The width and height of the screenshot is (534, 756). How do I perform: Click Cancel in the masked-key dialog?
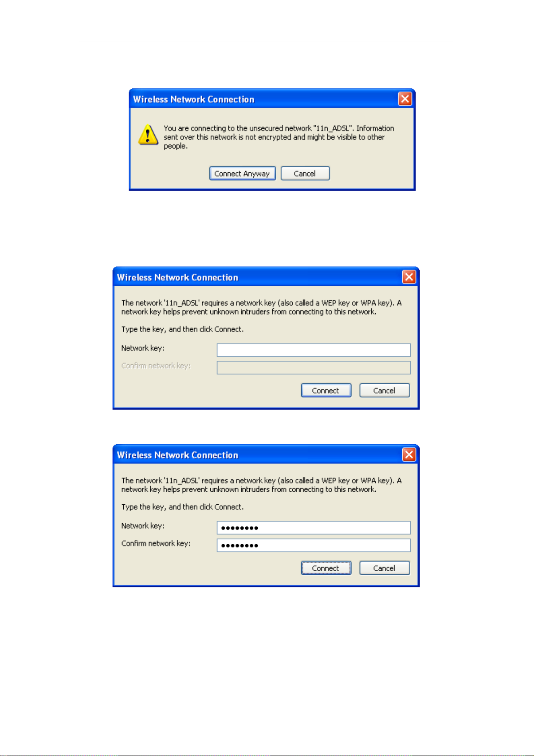[x=384, y=568]
